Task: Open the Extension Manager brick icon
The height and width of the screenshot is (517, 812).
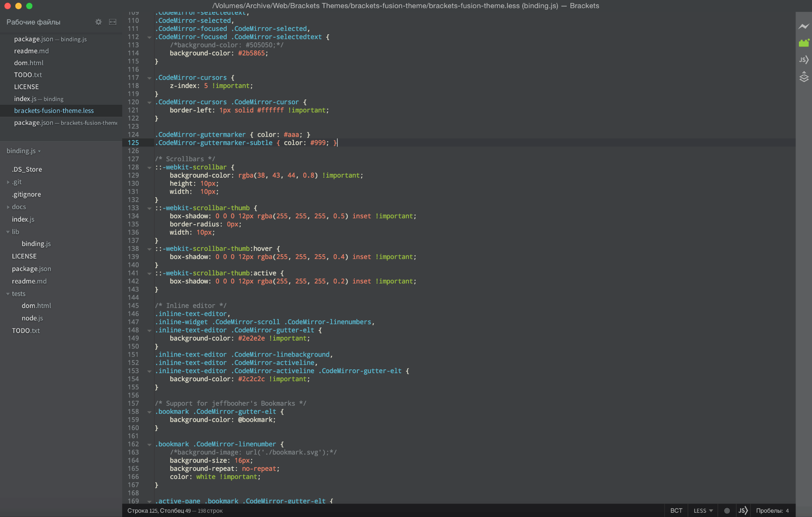Action: tap(804, 43)
